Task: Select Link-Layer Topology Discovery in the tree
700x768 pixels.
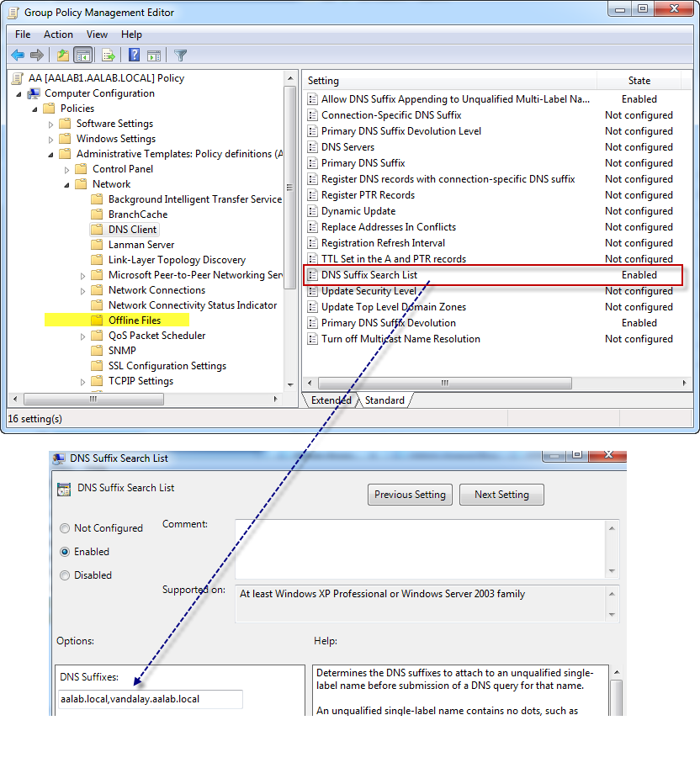Action: [177, 260]
